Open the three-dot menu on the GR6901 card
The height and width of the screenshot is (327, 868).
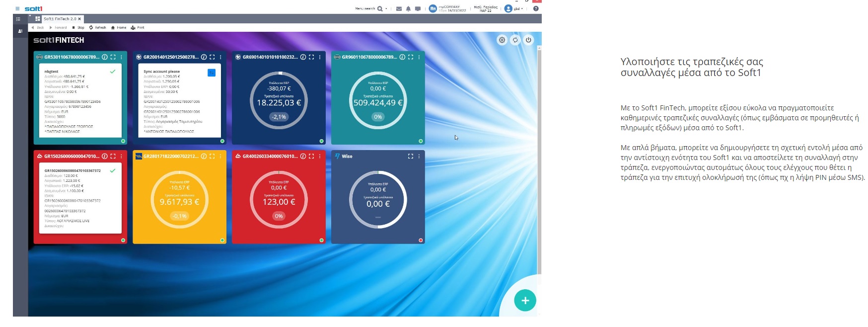coord(320,57)
